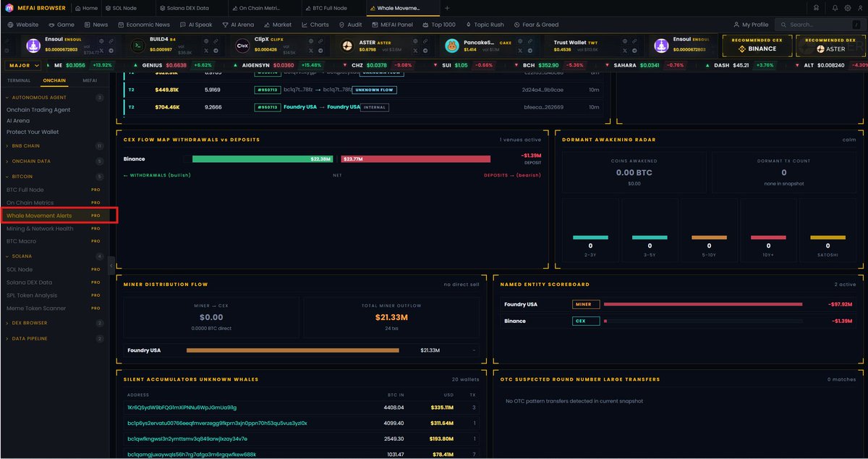Open Economic News shortcut

[x=142, y=25]
